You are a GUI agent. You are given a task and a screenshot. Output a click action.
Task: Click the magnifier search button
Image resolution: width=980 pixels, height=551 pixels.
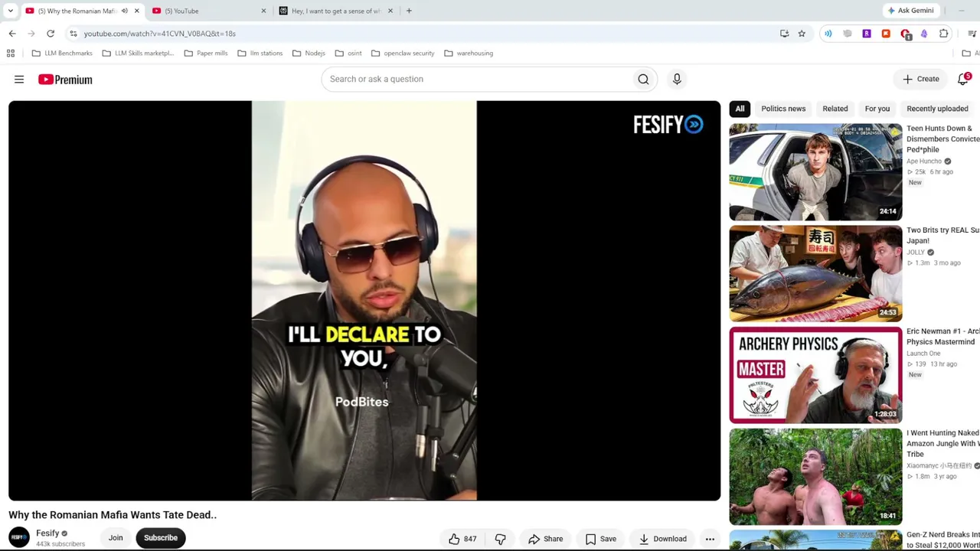[x=643, y=79]
